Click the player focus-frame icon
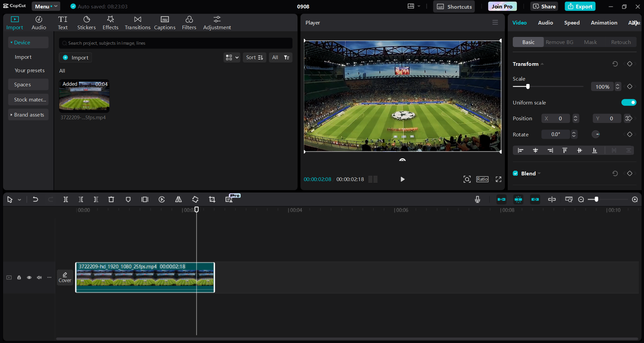This screenshot has width=644, height=343. point(467,179)
